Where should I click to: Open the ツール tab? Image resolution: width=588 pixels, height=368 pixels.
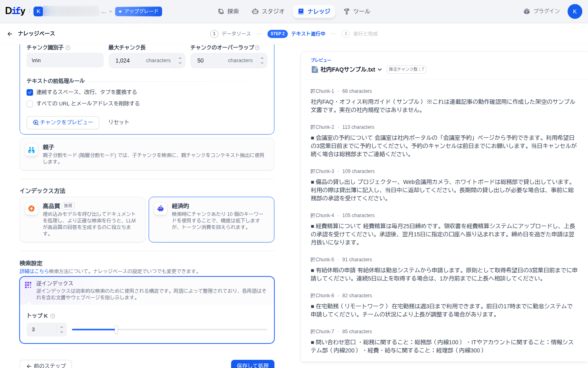356,11
